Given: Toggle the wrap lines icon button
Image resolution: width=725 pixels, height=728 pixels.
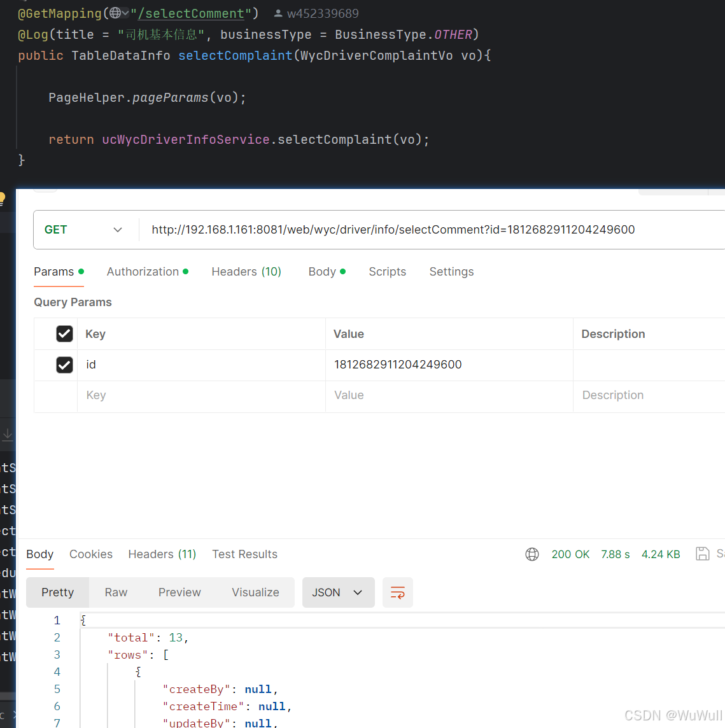Looking at the screenshot, I should coord(398,592).
